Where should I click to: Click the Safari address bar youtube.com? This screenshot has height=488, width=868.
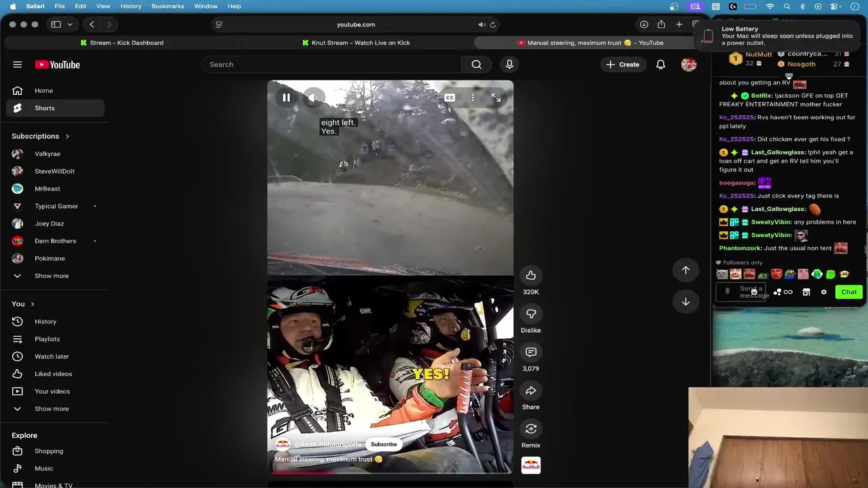pyautogui.click(x=355, y=24)
